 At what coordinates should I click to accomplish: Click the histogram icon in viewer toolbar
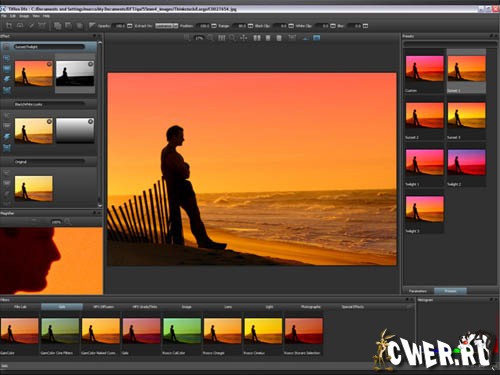305,38
